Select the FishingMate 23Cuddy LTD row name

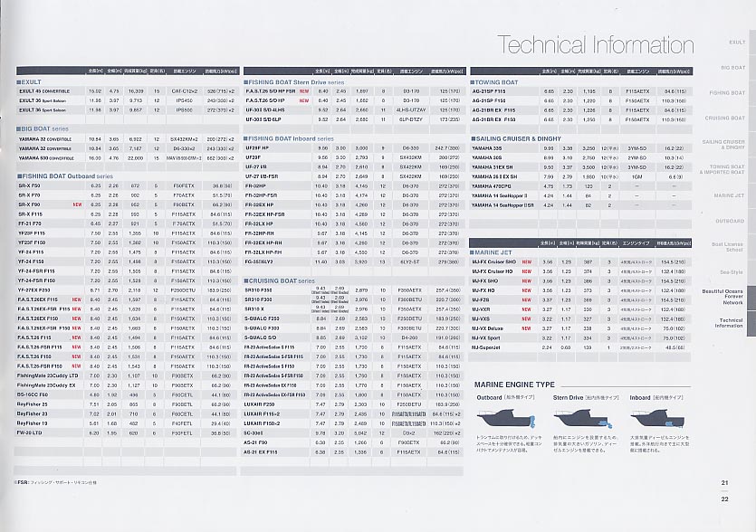[x=47, y=375]
